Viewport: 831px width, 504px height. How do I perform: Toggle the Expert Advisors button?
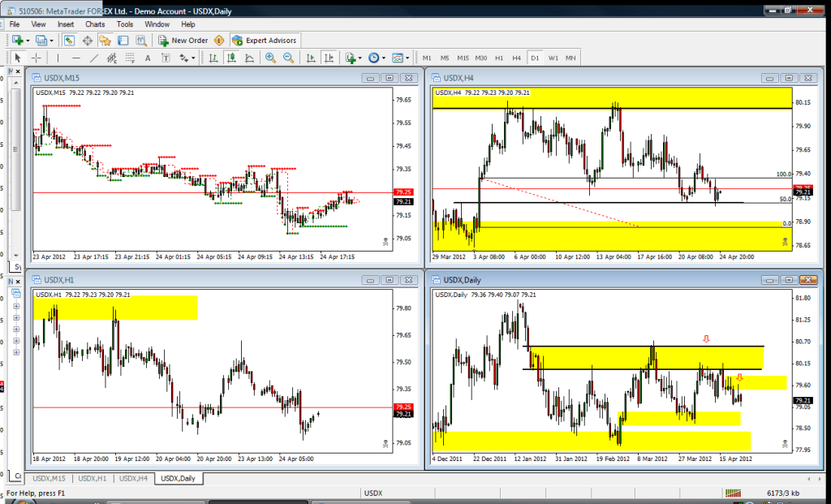point(265,41)
